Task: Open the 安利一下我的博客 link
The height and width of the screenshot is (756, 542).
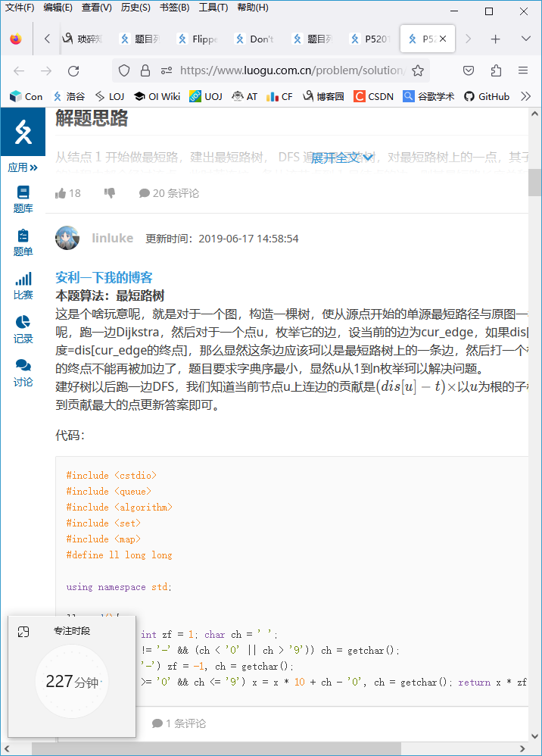Action: (104, 277)
